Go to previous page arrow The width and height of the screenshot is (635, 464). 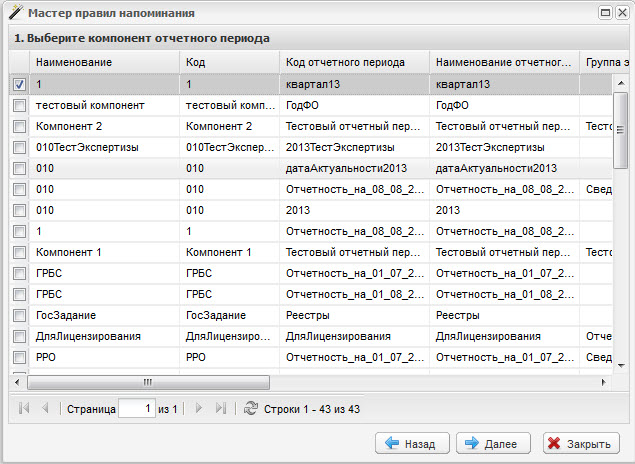(x=45, y=409)
